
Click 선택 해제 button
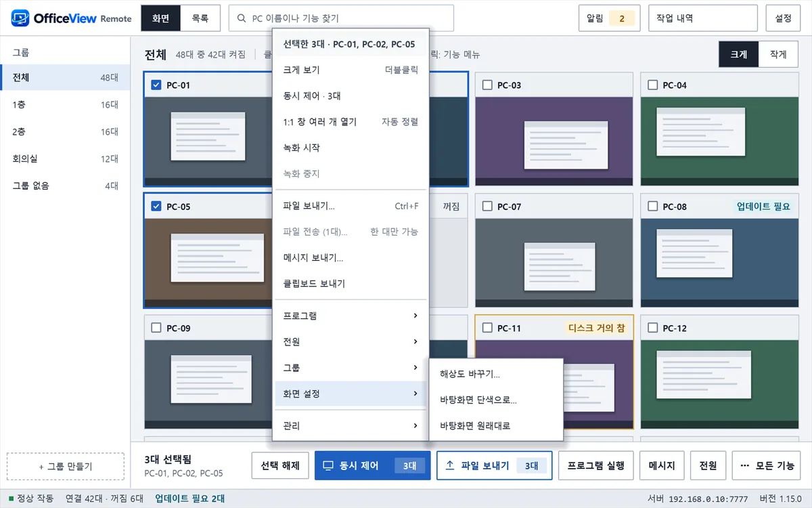coord(280,466)
